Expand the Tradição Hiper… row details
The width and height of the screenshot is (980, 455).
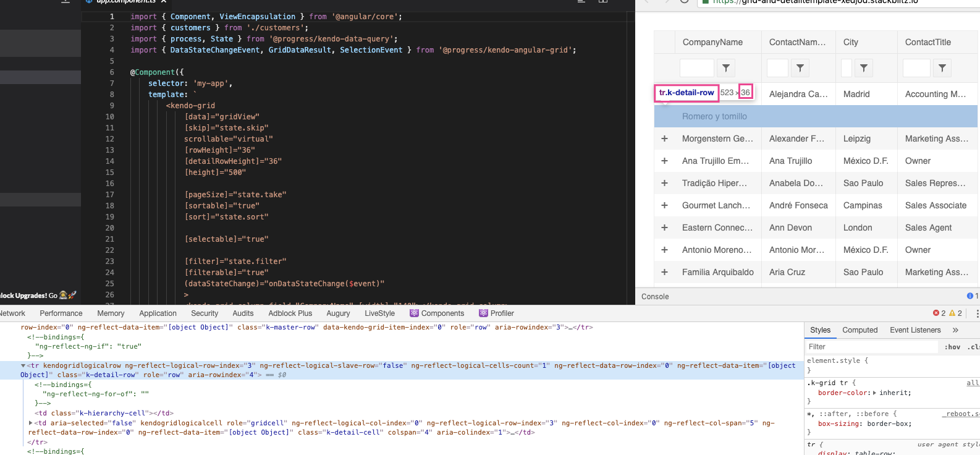pyautogui.click(x=665, y=183)
